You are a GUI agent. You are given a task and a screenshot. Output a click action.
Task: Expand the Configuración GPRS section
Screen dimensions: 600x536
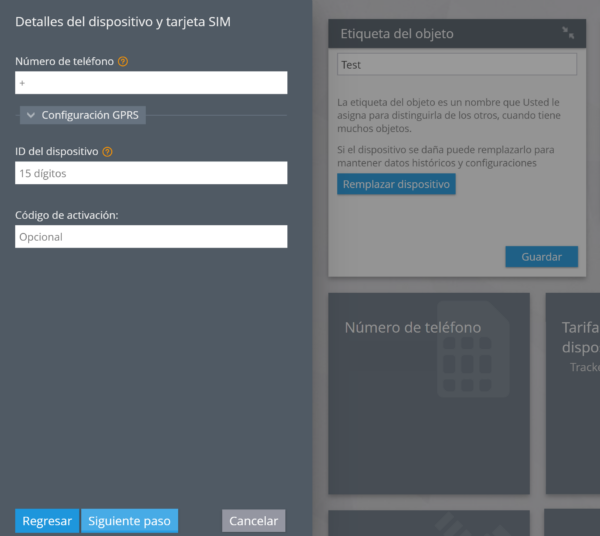(x=83, y=115)
